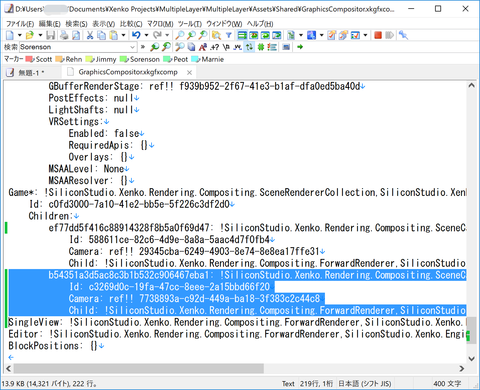Toggle third wrap mode button
The height and width of the screenshot is (390, 480).
[265, 35]
